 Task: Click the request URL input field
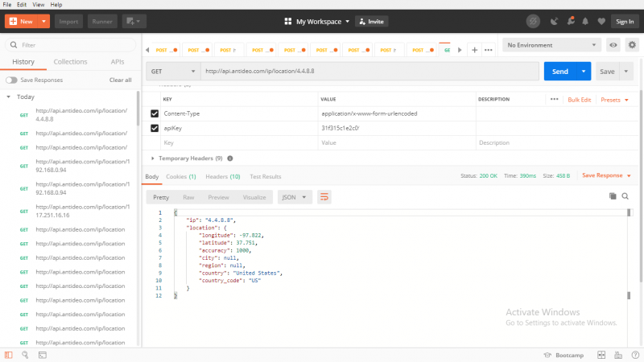tap(369, 72)
